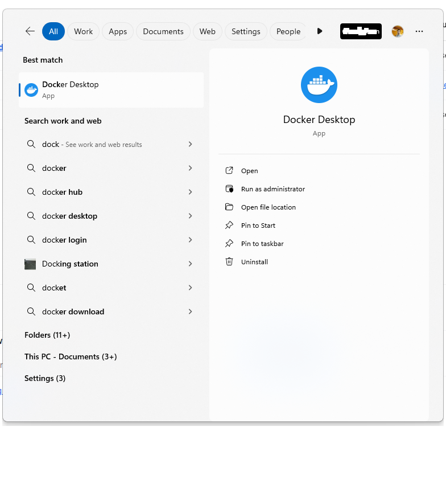Click the trash icon beside Uninstall

point(229,261)
